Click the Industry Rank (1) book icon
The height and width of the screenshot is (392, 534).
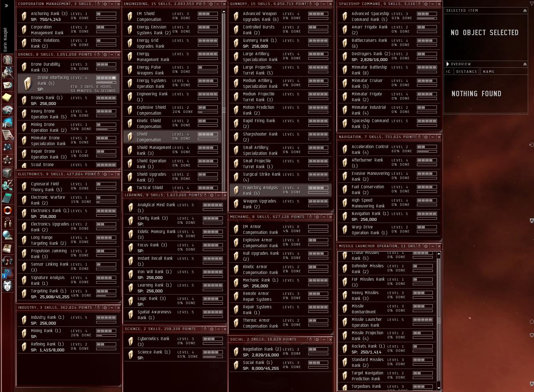[24, 320]
